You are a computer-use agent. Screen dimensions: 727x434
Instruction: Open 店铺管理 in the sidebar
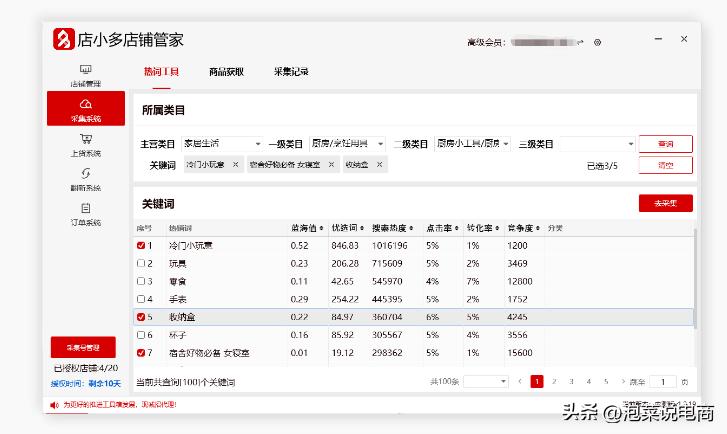(x=86, y=76)
